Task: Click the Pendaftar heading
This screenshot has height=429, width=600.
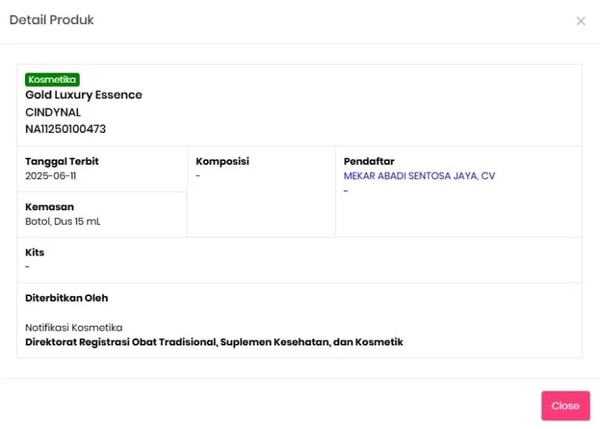Action: (x=368, y=161)
